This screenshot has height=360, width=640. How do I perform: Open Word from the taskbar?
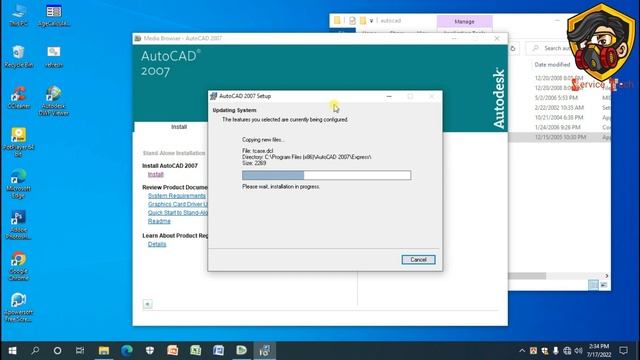(218, 351)
